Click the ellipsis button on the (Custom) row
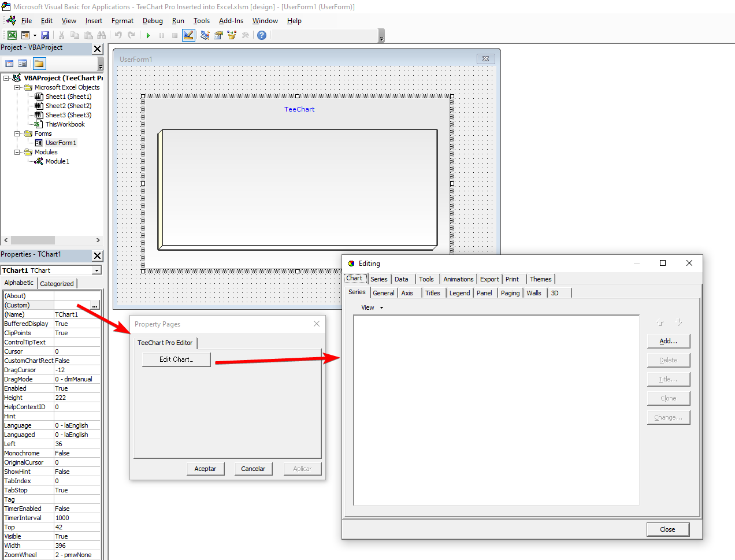The height and width of the screenshot is (560, 735). click(95, 305)
